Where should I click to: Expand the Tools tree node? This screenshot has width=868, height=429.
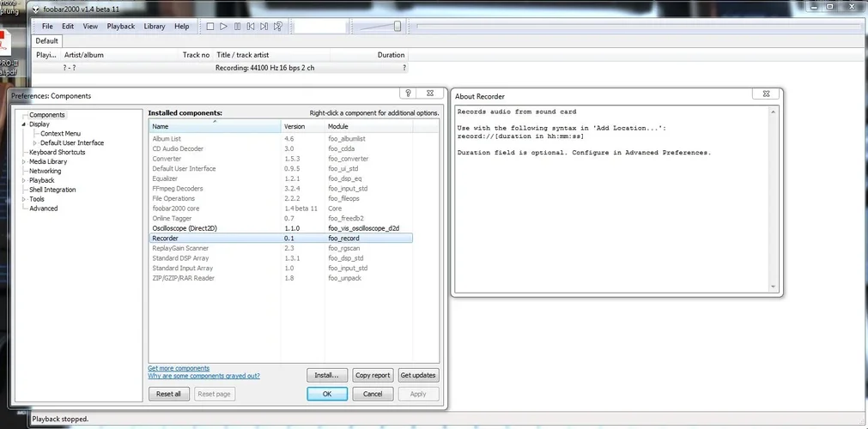click(24, 199)
